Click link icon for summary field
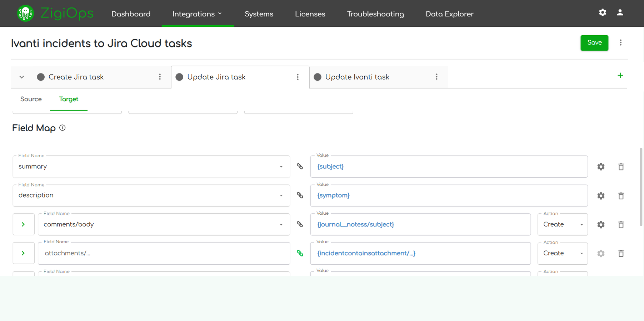Image resolution: width=644 pixels, height=321 pixels. tap(300, 167)
